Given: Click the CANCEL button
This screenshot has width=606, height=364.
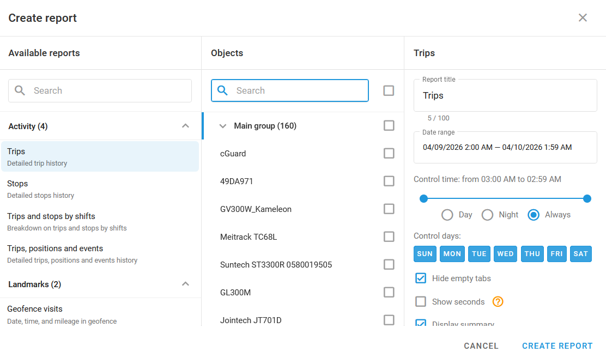Looking at the screenshot, I should pyautogui.click(x=481, y=346).
